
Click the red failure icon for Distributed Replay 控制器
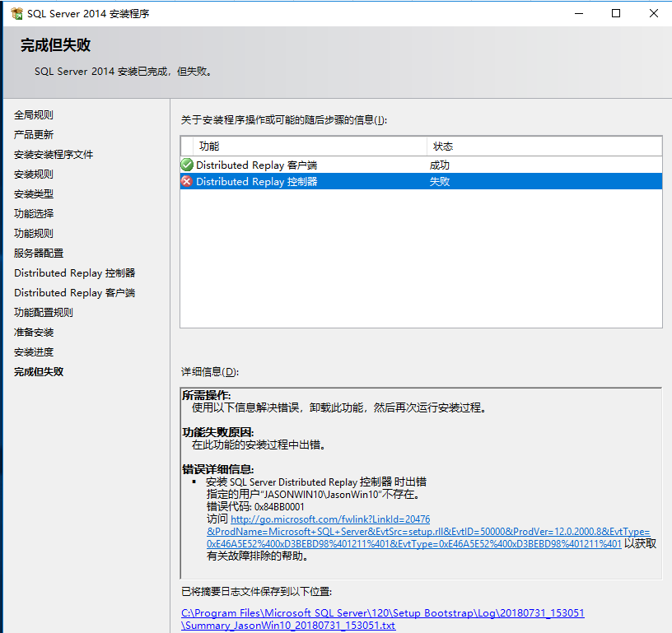(x=187, y=181)
